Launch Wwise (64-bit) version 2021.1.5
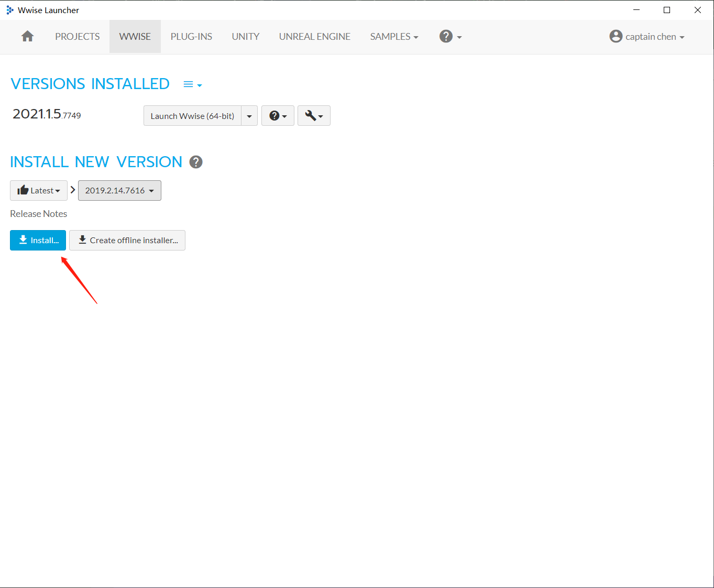The width and height of the screenshot is (714, 588). click(192, 116)
